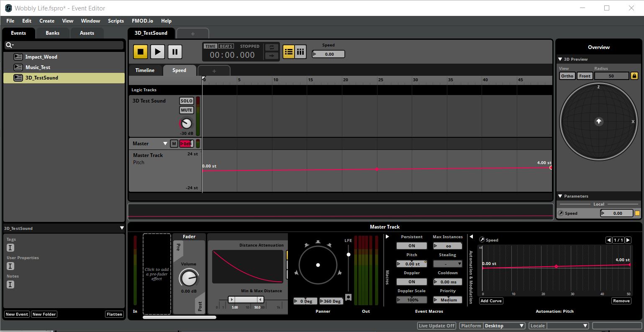Click the Stop playback button

tap(141, 52)
